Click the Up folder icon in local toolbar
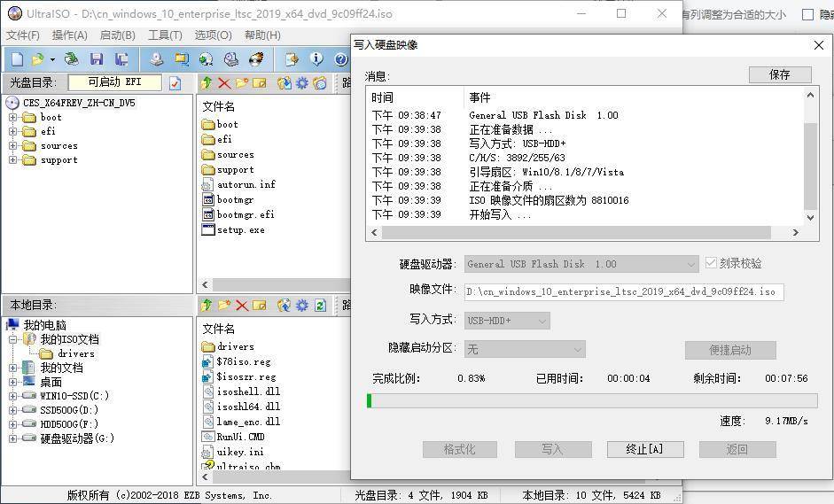This screenshot has width=834, height=504. pos(207,305)
